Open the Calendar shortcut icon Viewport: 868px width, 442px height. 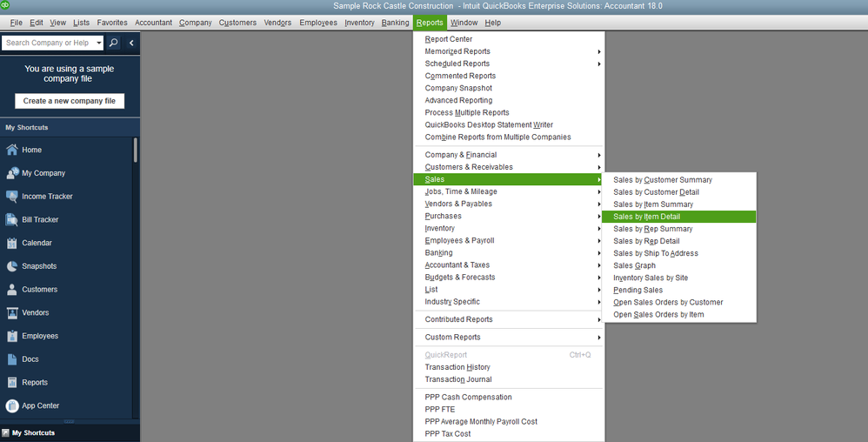tap(11, 243)
